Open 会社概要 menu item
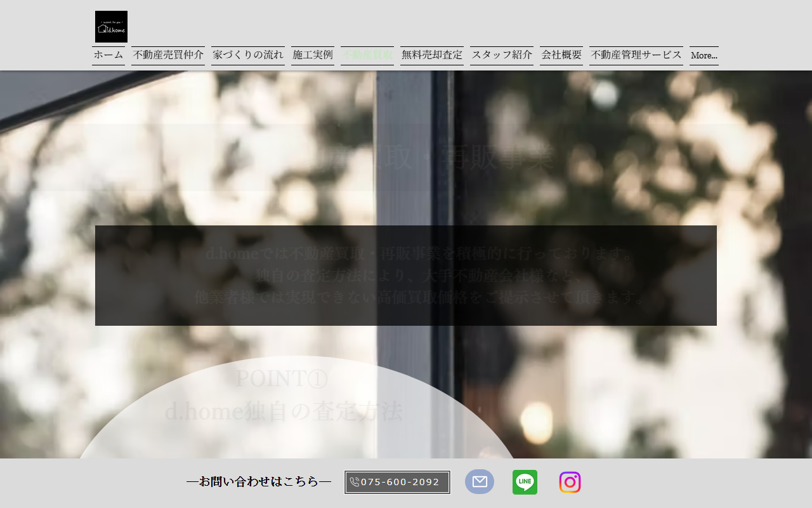This screenshot has height=508, width=812. tap(561, 55)
